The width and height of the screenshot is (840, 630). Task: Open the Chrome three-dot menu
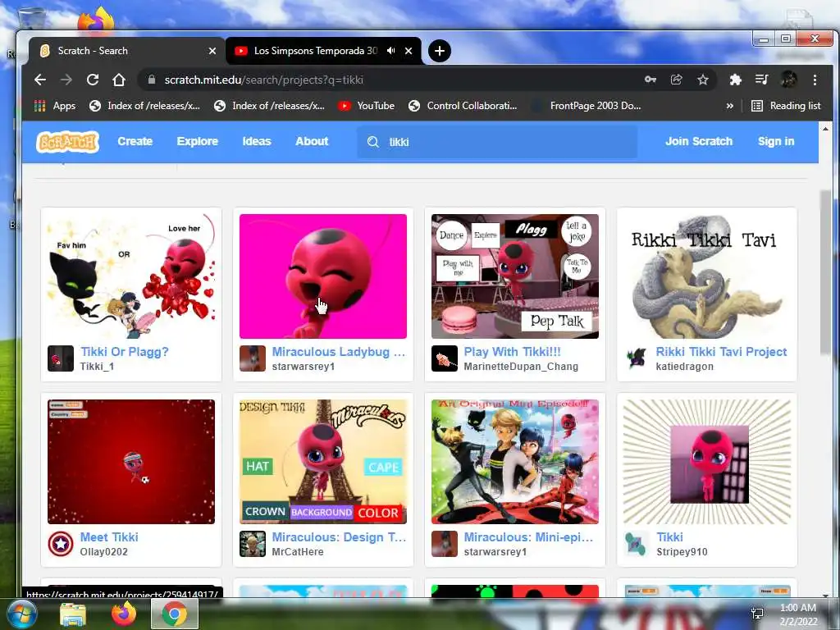coord(815,80)
